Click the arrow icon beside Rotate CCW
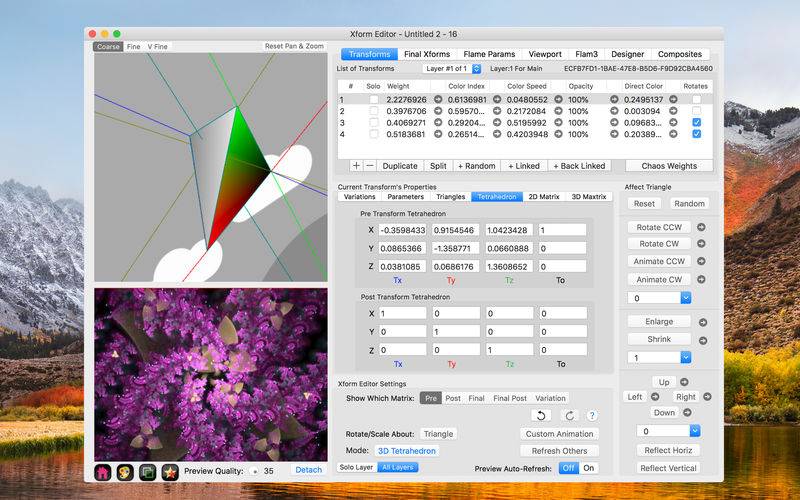 point(701,227)
